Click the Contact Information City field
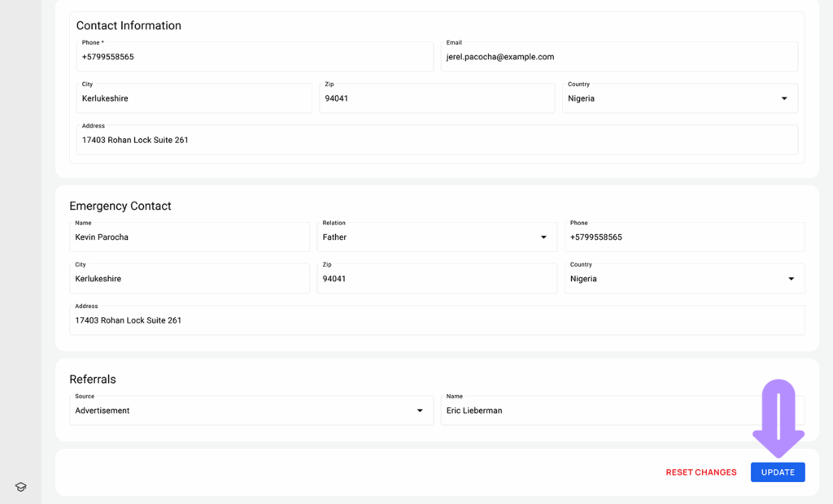Screen dimensions: 833x504 [194, 98]
